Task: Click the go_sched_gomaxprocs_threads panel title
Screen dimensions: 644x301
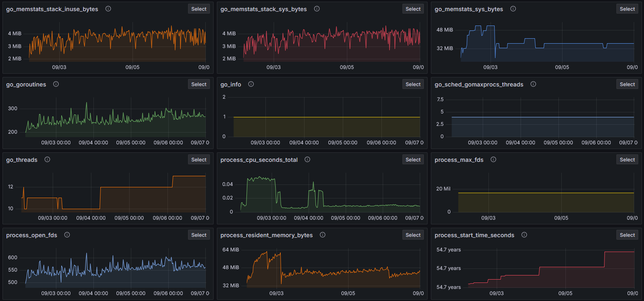Action: click(x=479, y=84)
